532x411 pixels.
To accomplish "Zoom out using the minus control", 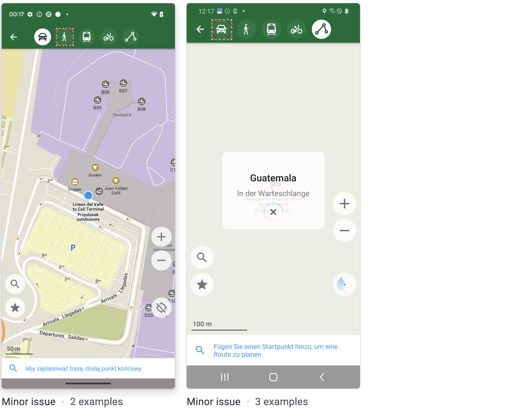I will click(x=161, y=260).
